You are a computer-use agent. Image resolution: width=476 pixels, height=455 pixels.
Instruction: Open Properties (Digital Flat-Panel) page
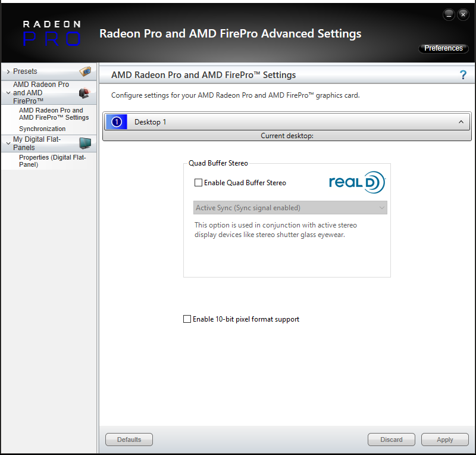coord(52,161)
